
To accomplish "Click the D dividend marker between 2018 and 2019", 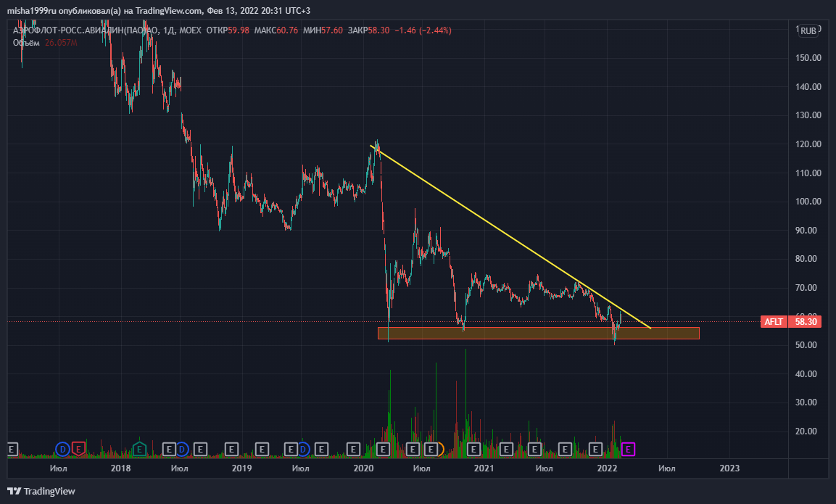I will (182, 450).
